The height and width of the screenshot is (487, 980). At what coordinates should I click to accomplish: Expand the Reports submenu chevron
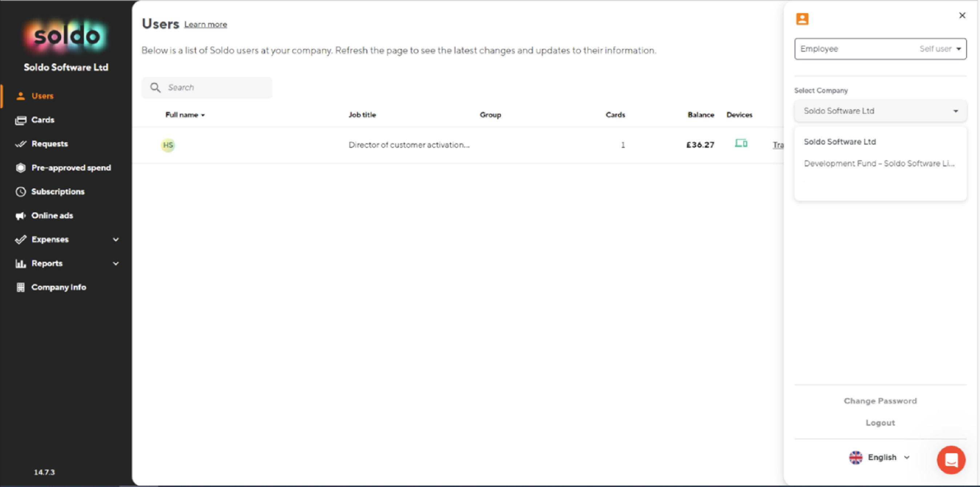coord(116,263)
